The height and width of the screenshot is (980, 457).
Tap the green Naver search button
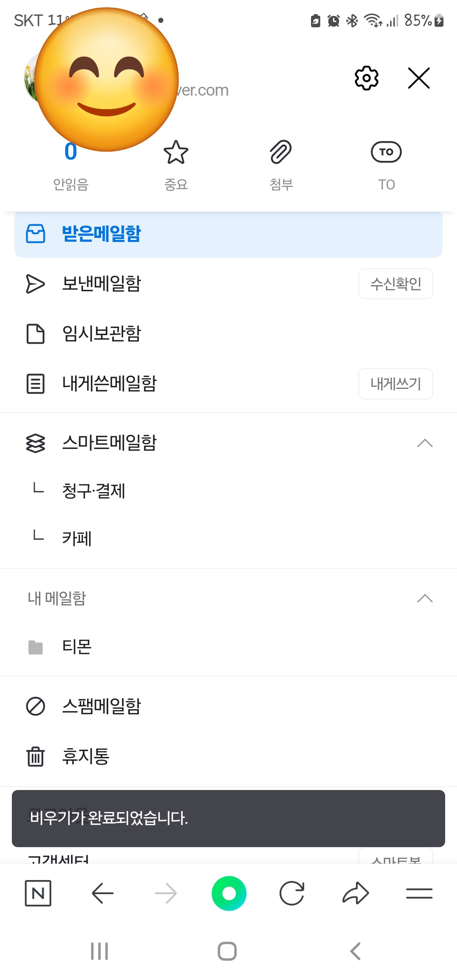coord(229,893)
